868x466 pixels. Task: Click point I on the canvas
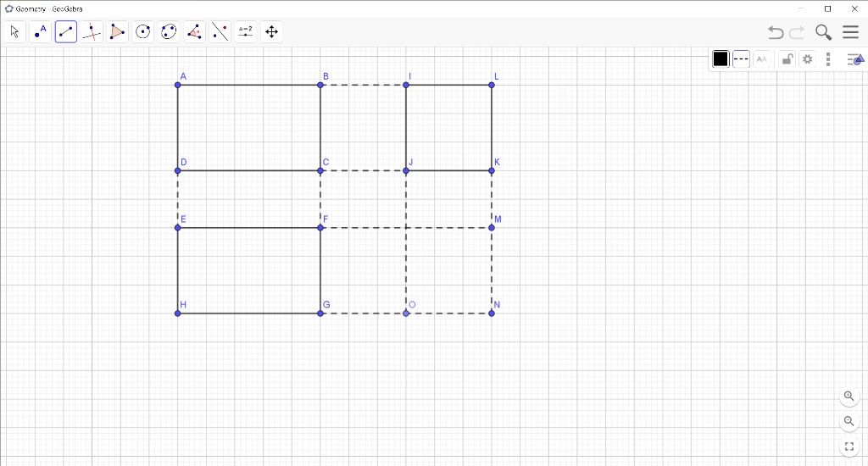[406, 85]
